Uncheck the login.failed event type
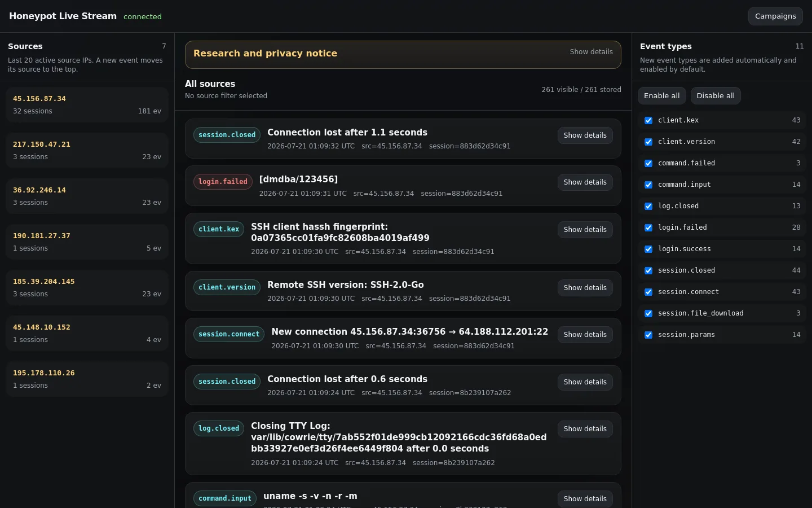 click(648, 227)
